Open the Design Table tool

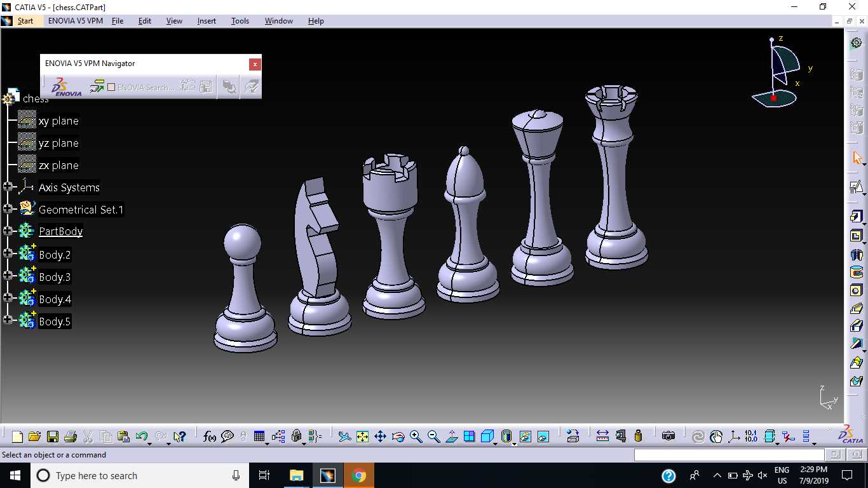[259, 437]
